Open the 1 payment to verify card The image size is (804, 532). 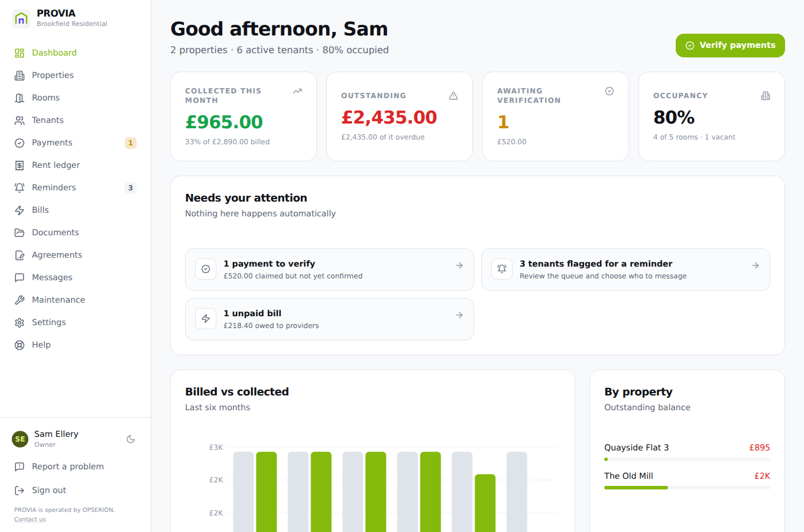coord(329,270)
